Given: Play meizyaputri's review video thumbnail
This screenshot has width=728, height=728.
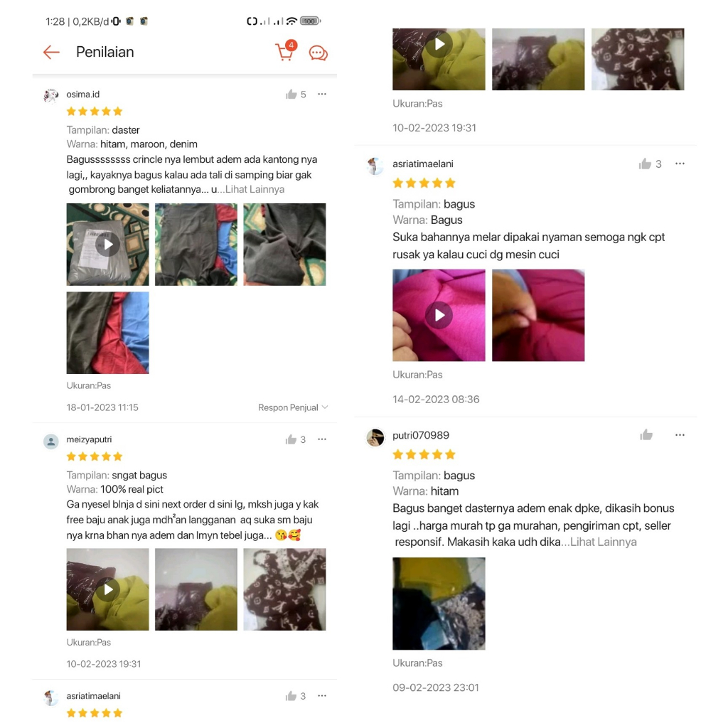Looking at the screenshot, I should (x=108, y=589).
